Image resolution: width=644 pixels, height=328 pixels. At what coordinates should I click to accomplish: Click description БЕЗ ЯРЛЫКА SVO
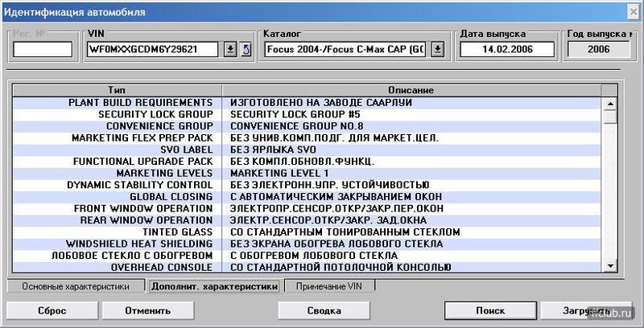(x=273, y=150)
